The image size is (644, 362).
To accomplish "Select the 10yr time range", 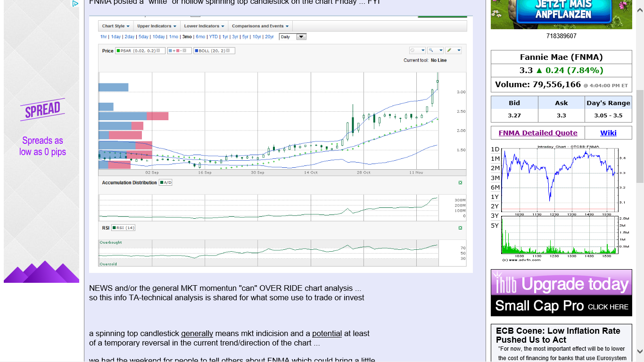I will 256,37.
